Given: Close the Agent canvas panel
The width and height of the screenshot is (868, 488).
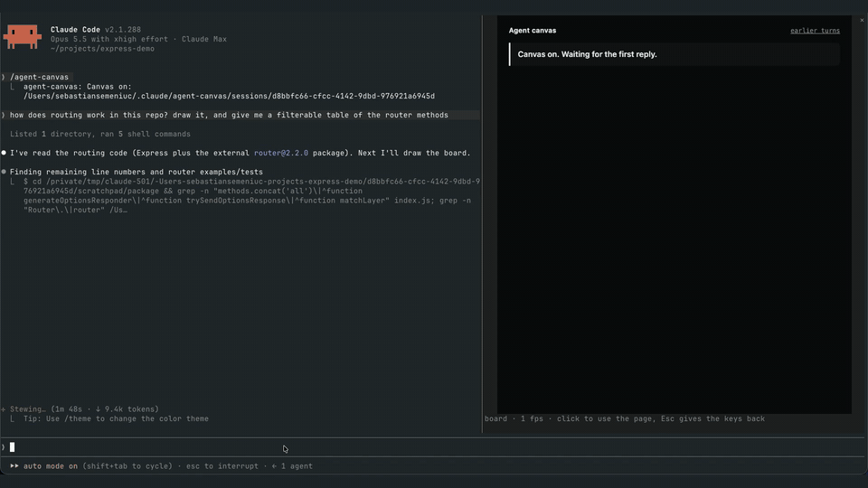Looking at the screenshot, I should pos(862,20).
